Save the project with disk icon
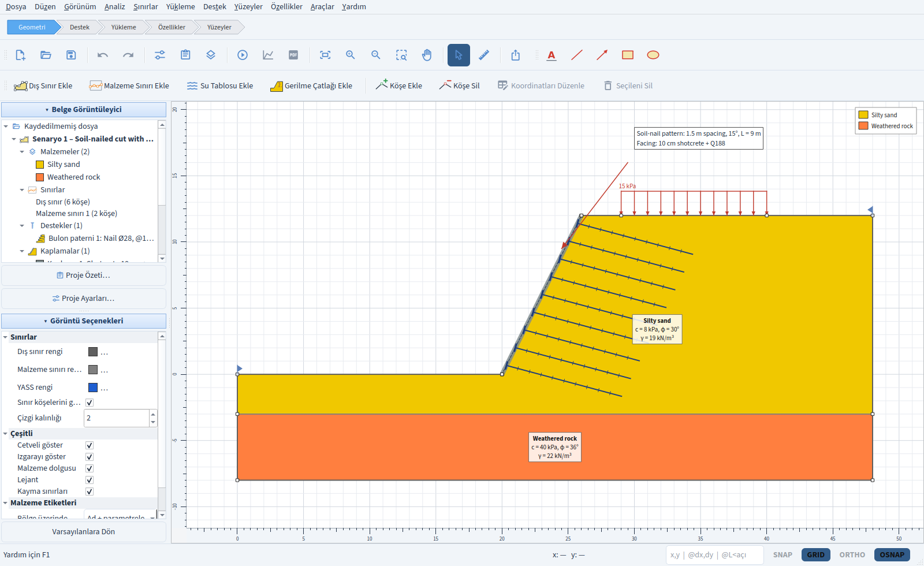This screenshot has width=924, height=566. tap(71, 55)
